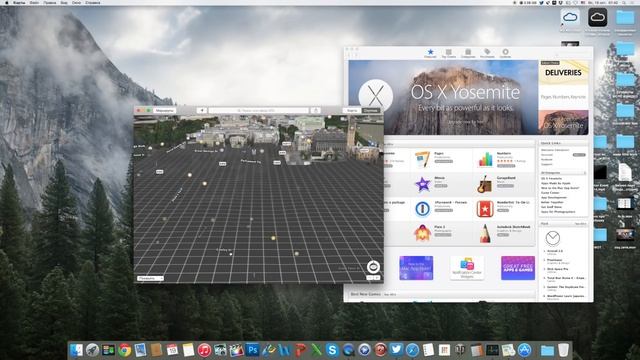Screen dimensions: 640x360
Task: Open the iMovie star icon in App Store
Action: pos(422,184)
